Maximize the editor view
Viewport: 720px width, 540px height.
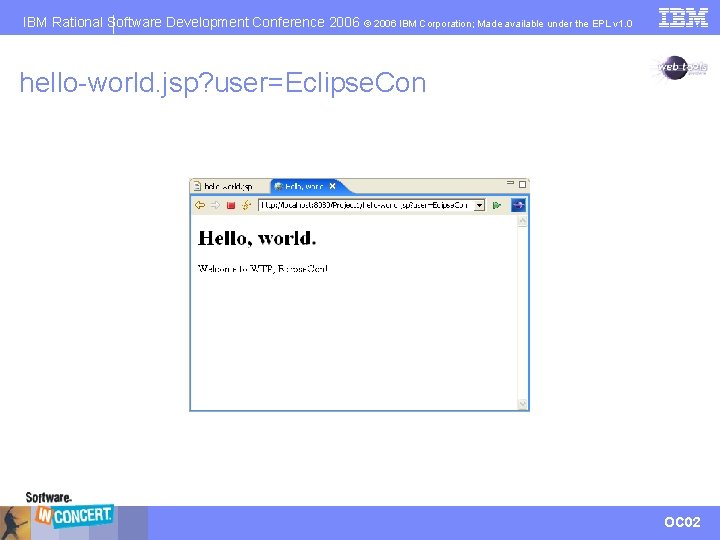(523, 184)
